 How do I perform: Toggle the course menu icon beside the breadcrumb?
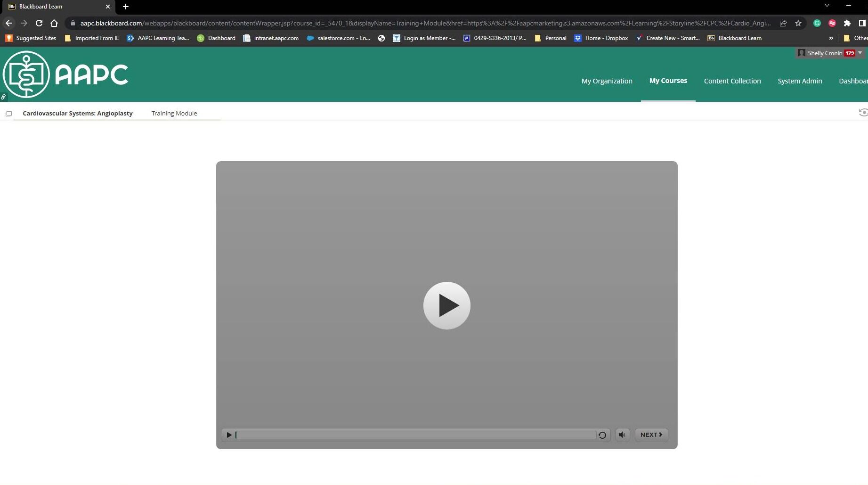coord(8,114)
